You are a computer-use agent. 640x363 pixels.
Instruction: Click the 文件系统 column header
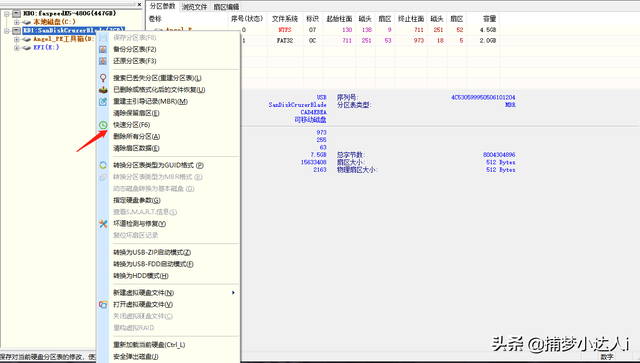285,19
